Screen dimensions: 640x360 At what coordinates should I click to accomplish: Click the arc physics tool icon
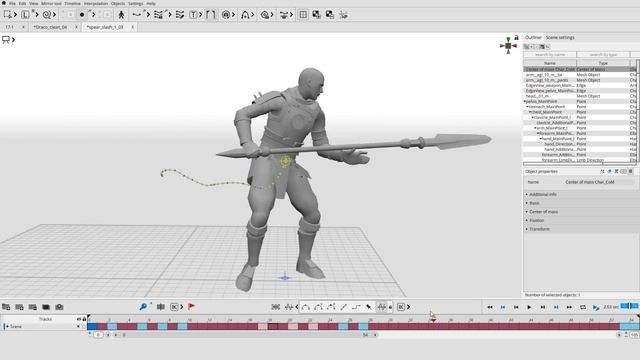[245, 15]
